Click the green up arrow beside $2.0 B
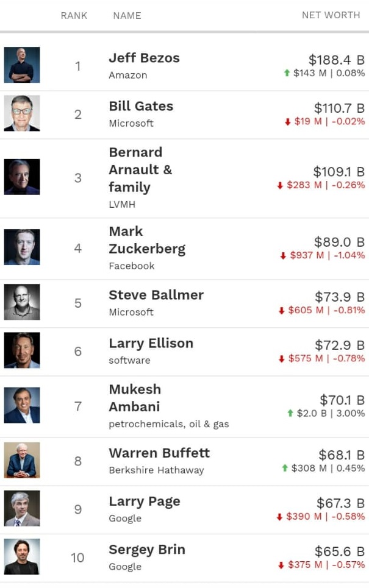 pos(290,413)
